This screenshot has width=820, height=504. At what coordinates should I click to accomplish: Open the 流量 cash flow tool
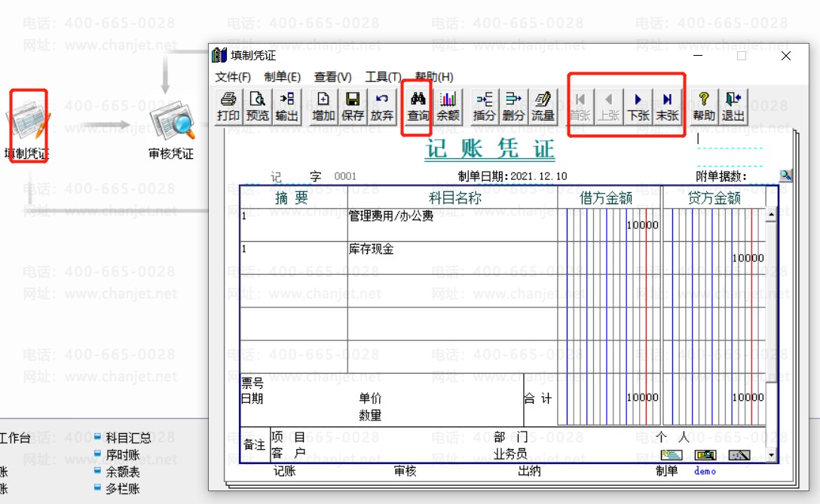543,107
